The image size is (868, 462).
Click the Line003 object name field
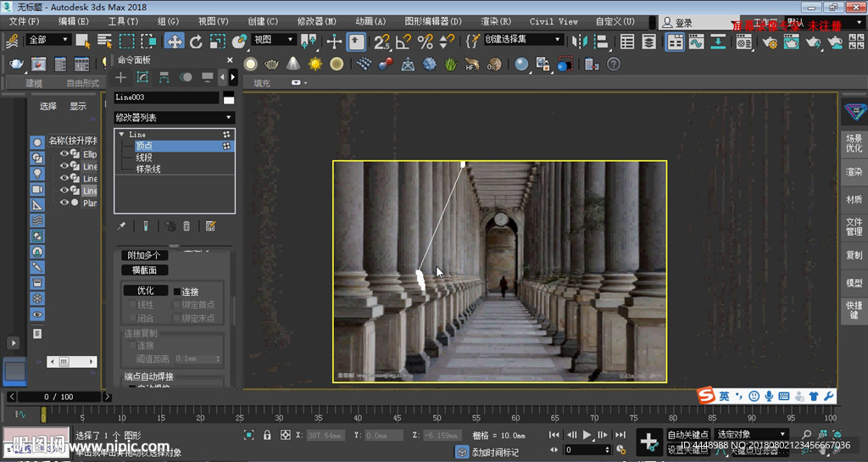point(166,97)
